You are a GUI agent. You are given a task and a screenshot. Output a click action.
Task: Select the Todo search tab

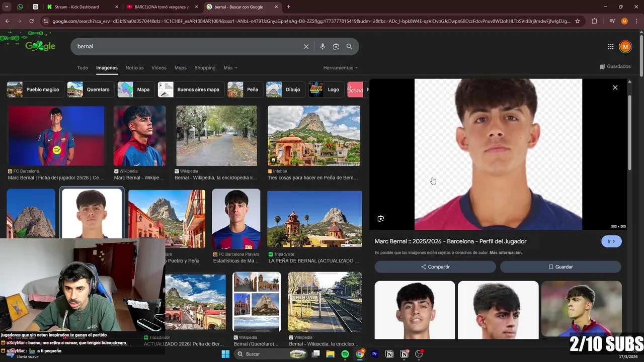[x=83, y=68]
